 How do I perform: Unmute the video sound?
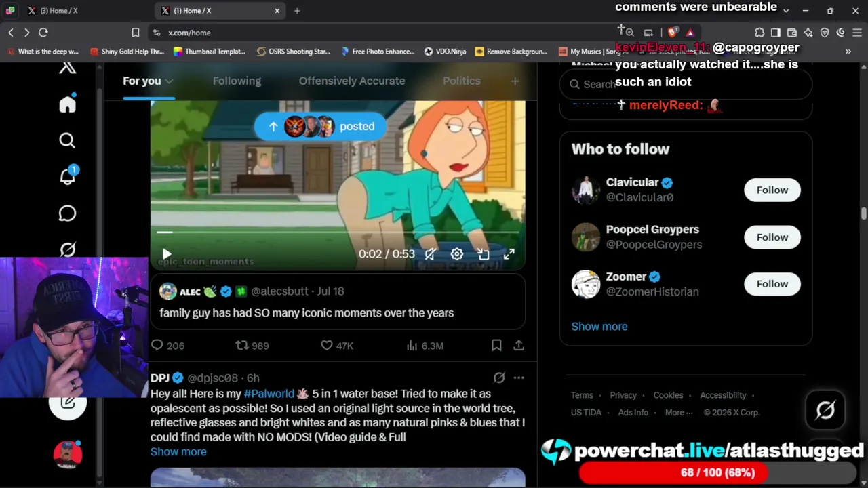click(430, 254)
